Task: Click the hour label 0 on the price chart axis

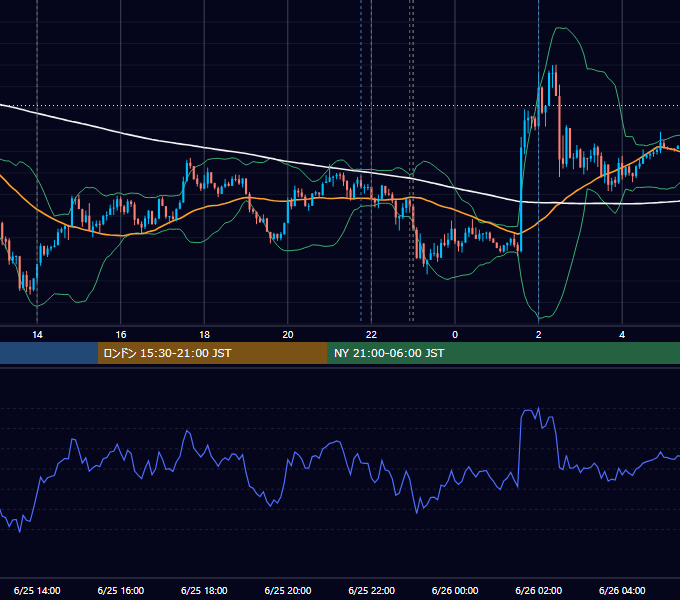Action: tap(455, 335)
